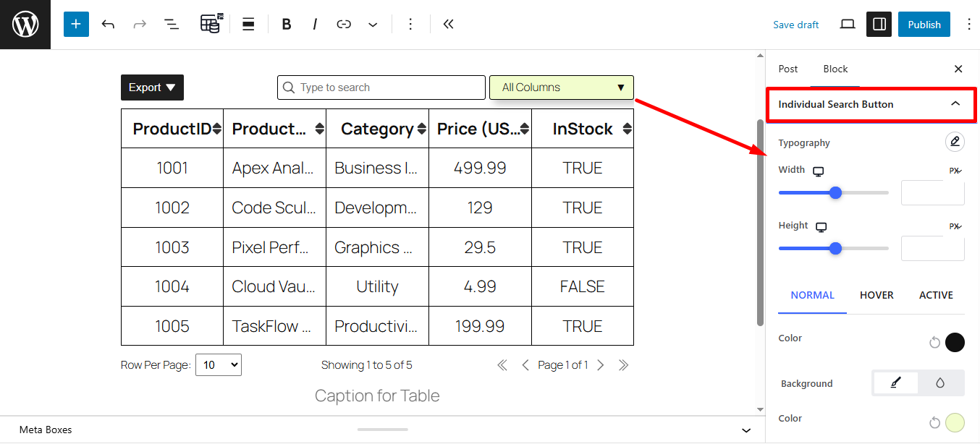Click the Width value input box

point(932,193)
